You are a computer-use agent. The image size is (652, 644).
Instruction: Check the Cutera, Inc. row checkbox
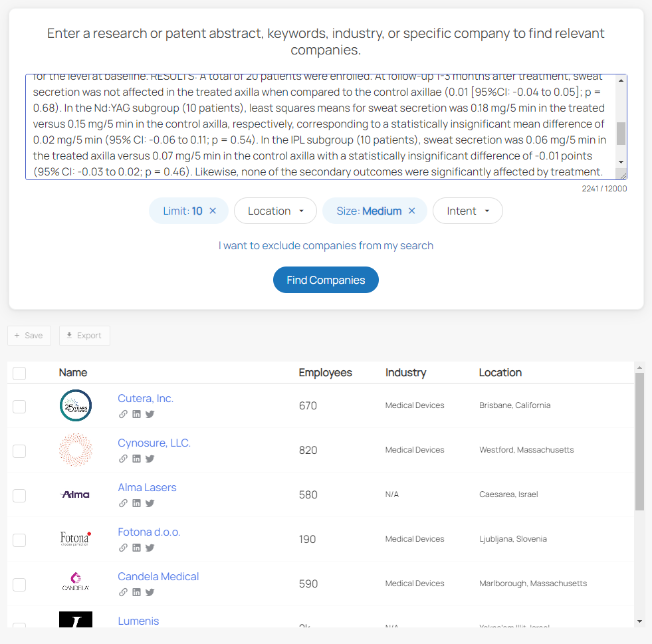(19, 407)
